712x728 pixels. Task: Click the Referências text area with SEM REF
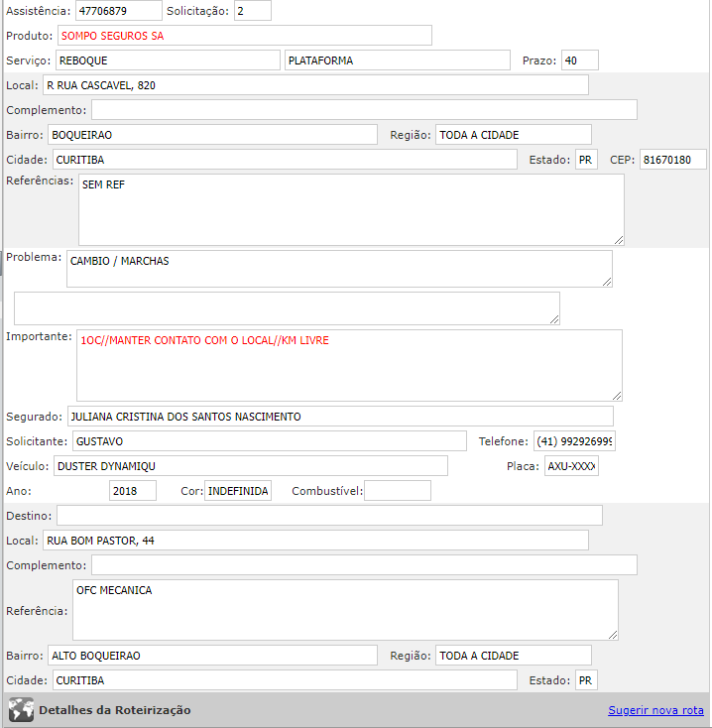pos(350,209)
